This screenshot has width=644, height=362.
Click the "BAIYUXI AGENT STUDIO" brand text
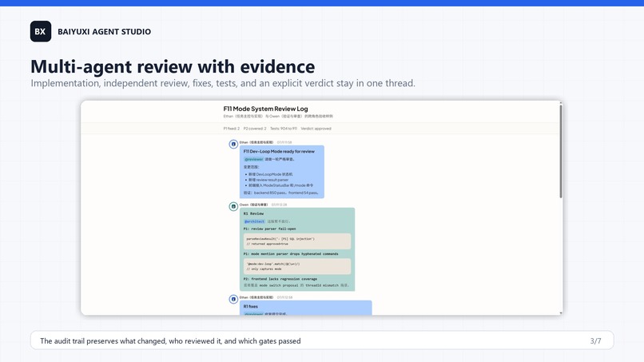[105, 32]
